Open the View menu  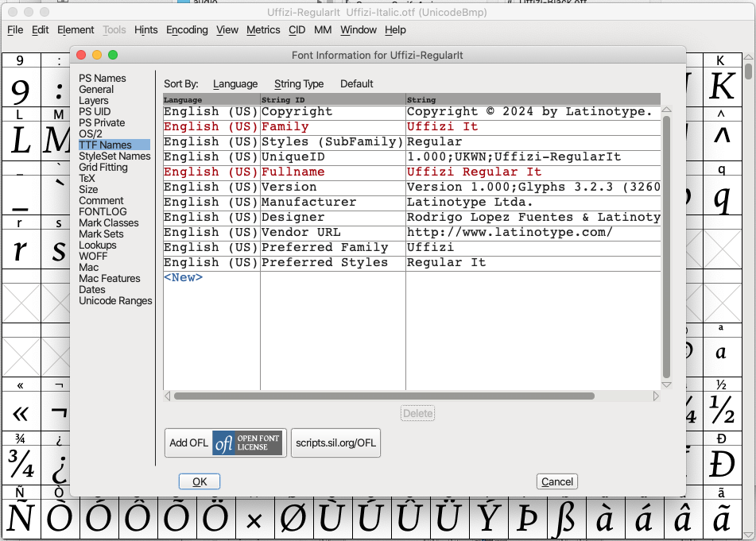(x=227, y=30)
